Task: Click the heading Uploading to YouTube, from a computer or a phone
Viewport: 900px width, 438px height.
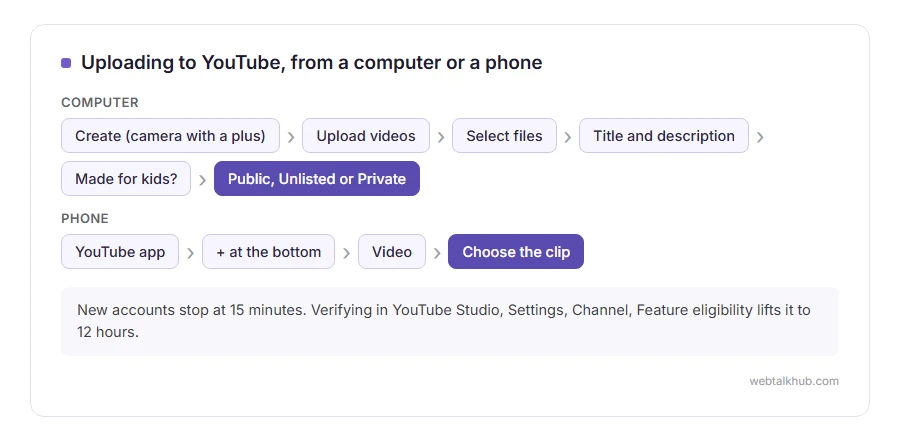Action: [x=311, y=62]
